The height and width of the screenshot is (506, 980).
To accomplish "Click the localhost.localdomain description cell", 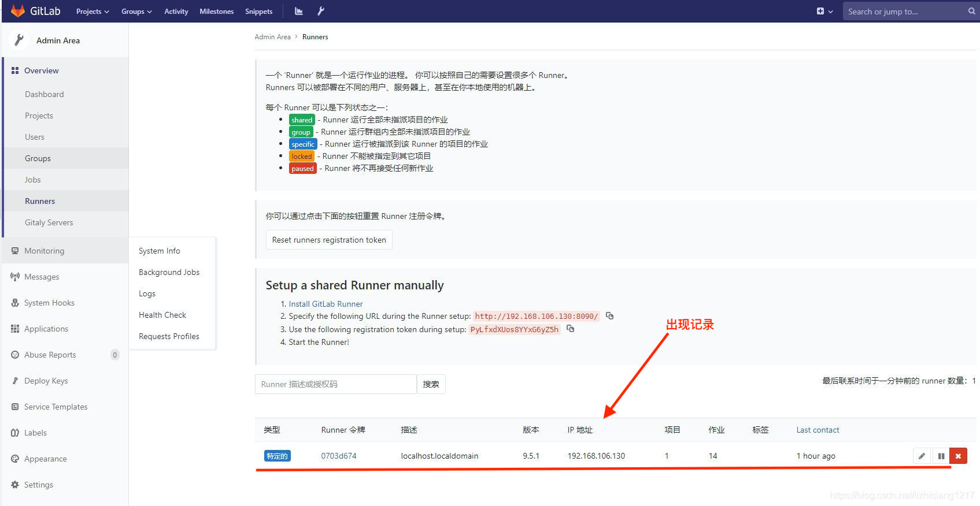I will [x=439, y=456].
